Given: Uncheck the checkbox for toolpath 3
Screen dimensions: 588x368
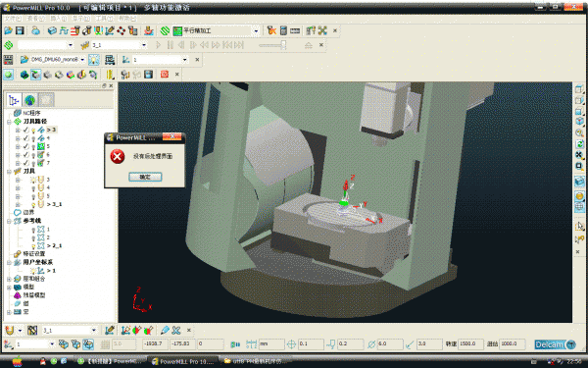Looking at the screenshot, I should point(25,130).
